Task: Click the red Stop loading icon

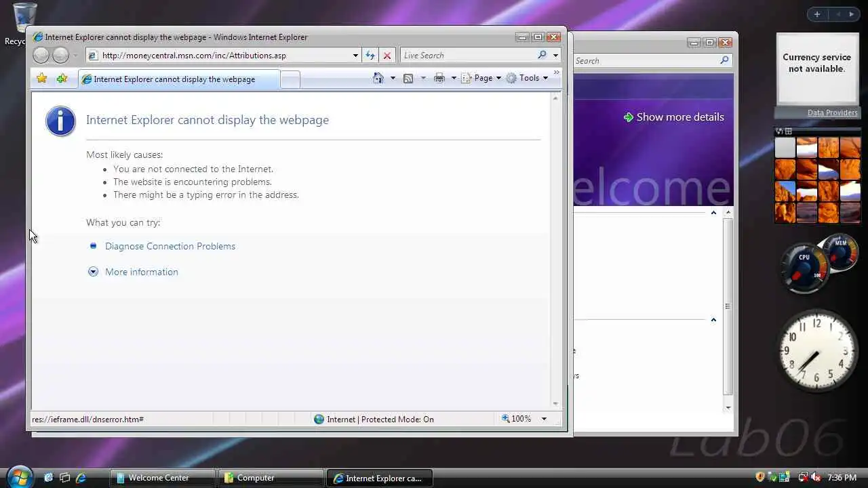Action: (387, 56)
